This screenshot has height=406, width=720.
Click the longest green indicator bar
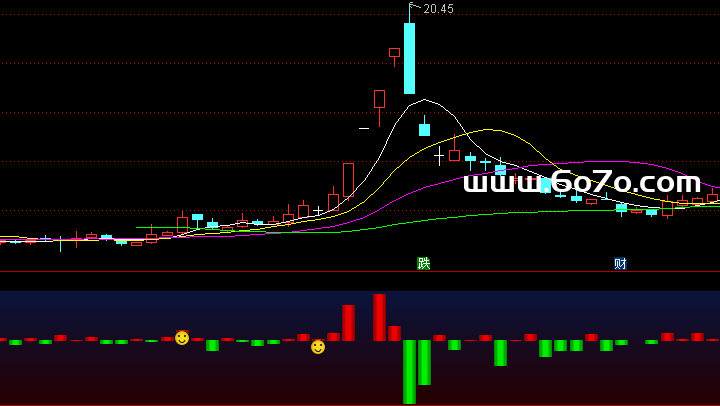click(409, 371)
